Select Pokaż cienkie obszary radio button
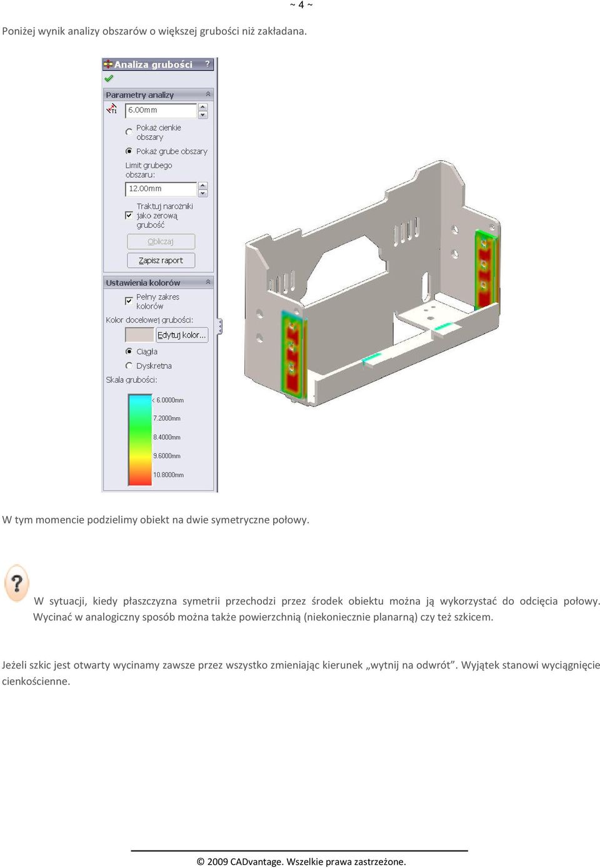600x868 pixels. pos(129,132)
